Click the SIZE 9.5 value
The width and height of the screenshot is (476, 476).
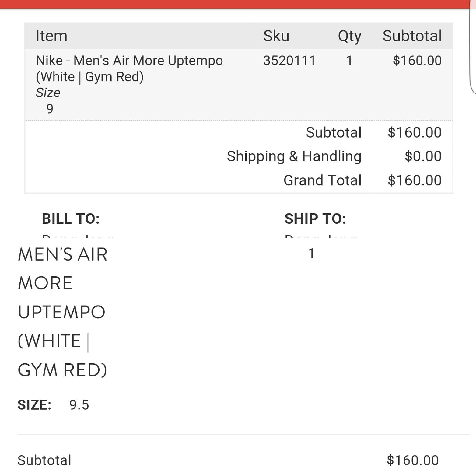pos(79,405)
